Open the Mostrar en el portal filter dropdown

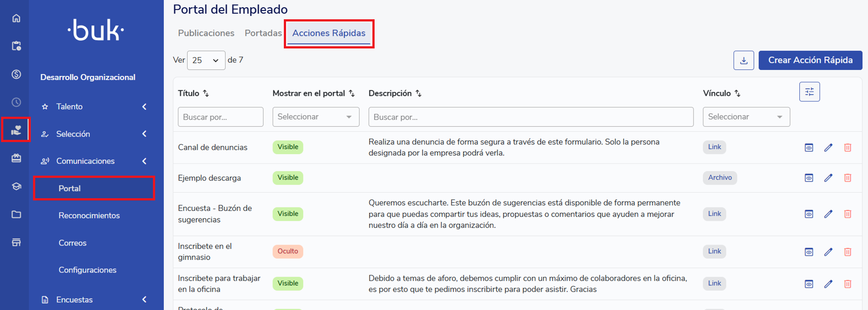(x=315, y=117)
